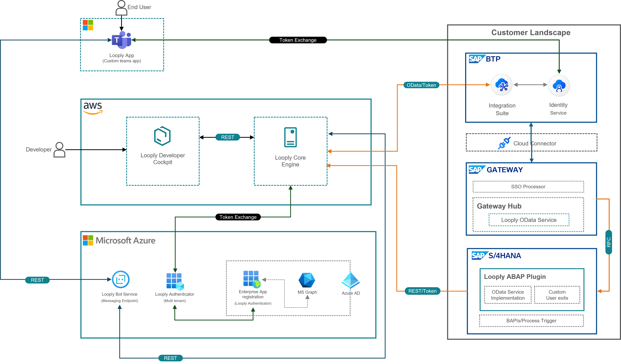
Task: Click the (Custom teams app) caption
Action: coord(121,61)
